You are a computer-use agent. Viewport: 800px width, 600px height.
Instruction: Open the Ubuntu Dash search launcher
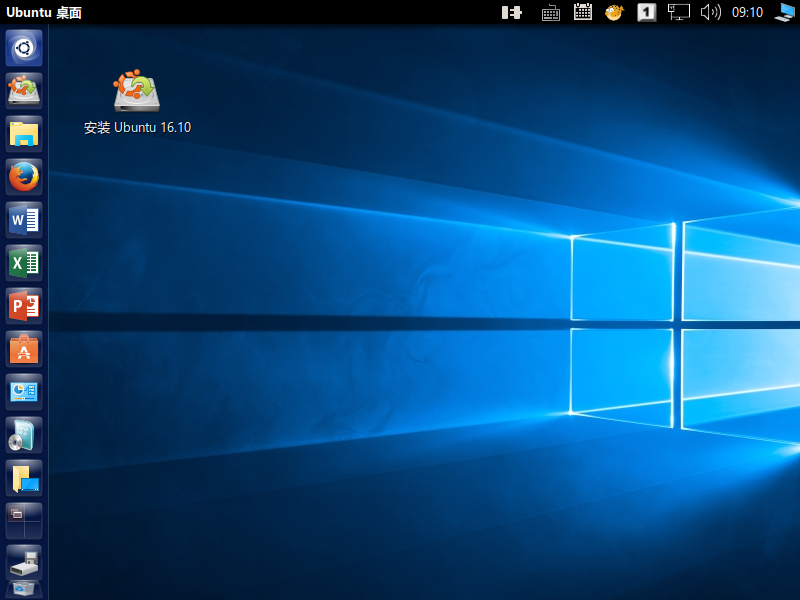pyautogui.click(x=24, y=48)
